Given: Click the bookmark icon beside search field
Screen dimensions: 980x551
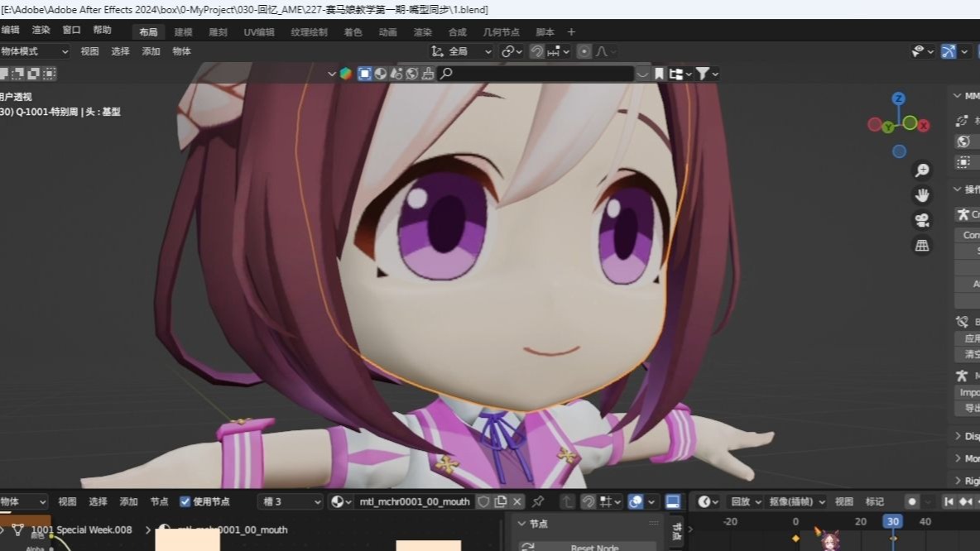Looking at the screenshot, I should pyautogui.click(x=659, y=74).
